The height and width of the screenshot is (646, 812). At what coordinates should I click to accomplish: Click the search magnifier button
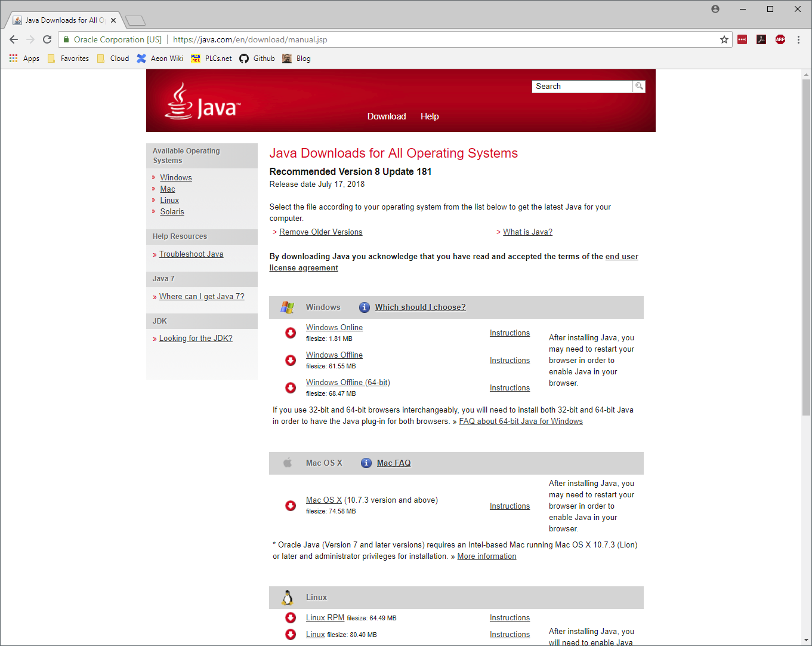[639, 87]
